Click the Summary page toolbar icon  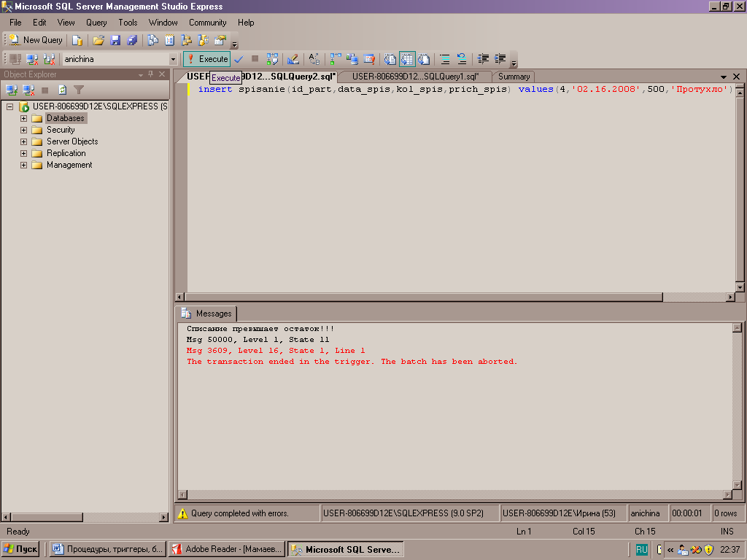coord(169,41)
